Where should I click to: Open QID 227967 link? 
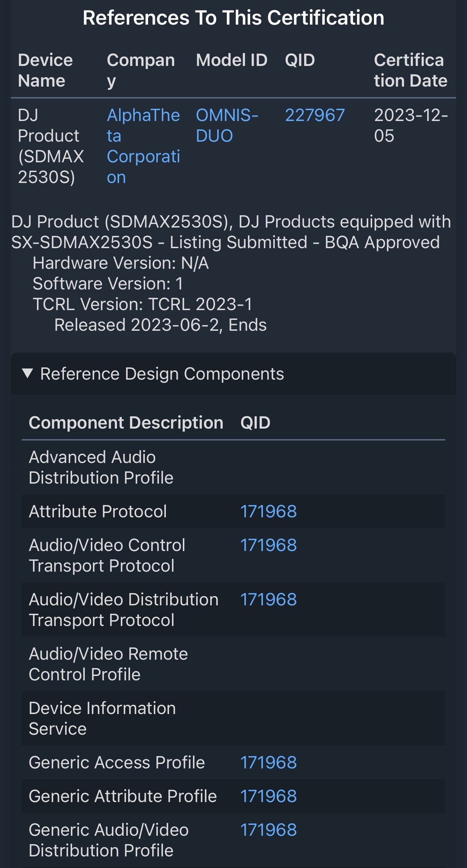point(315,115)
